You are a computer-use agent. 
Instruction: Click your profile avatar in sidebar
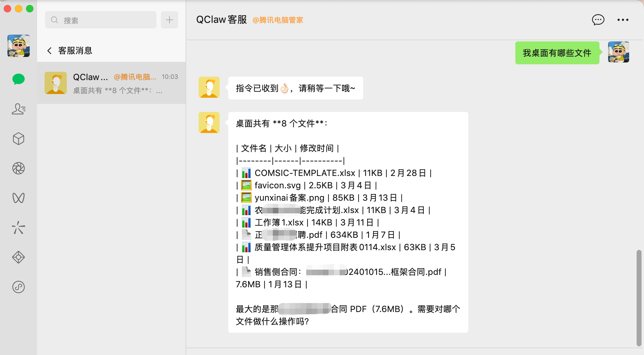(x=19, y=46)
